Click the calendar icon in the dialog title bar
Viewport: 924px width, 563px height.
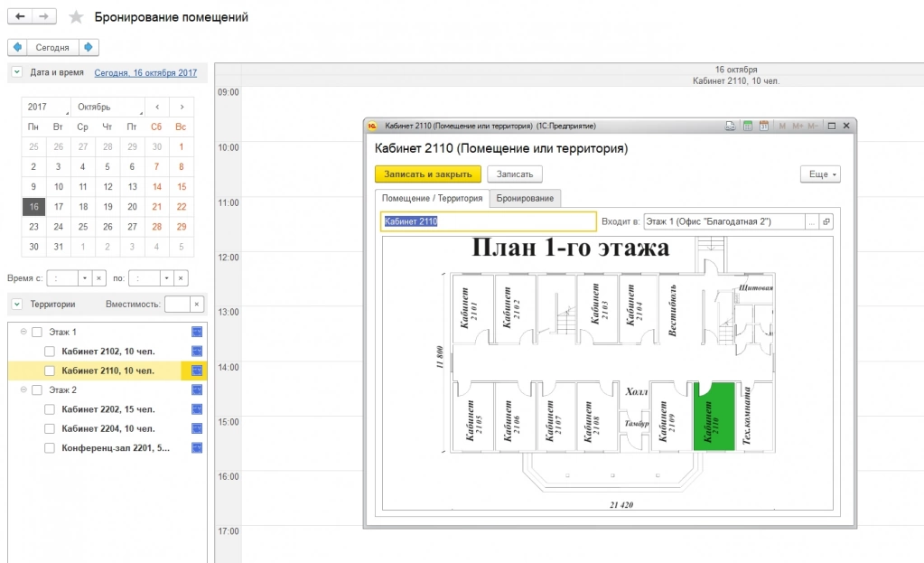(x=763, y=126)
